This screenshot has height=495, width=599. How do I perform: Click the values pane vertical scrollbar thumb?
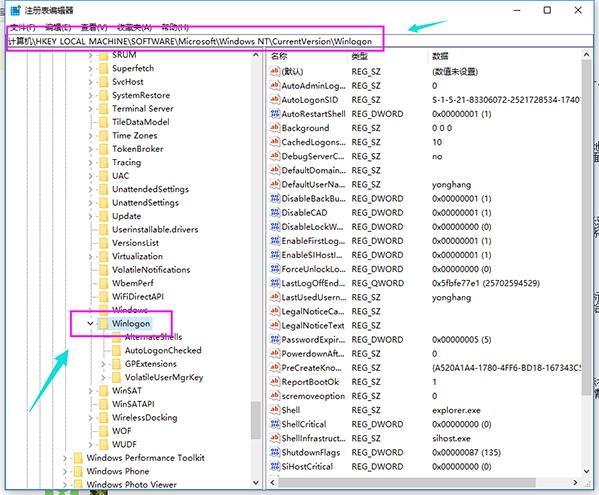tap(586, 227)
